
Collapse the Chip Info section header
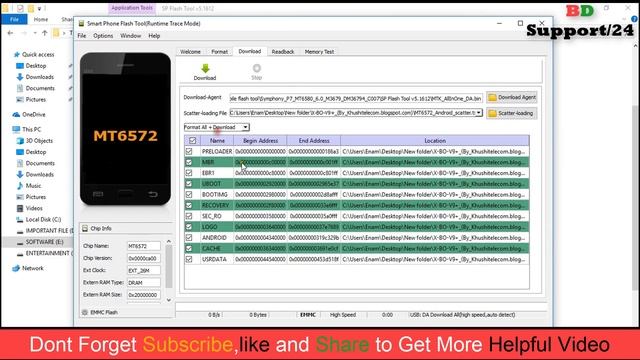coord(127,229)
